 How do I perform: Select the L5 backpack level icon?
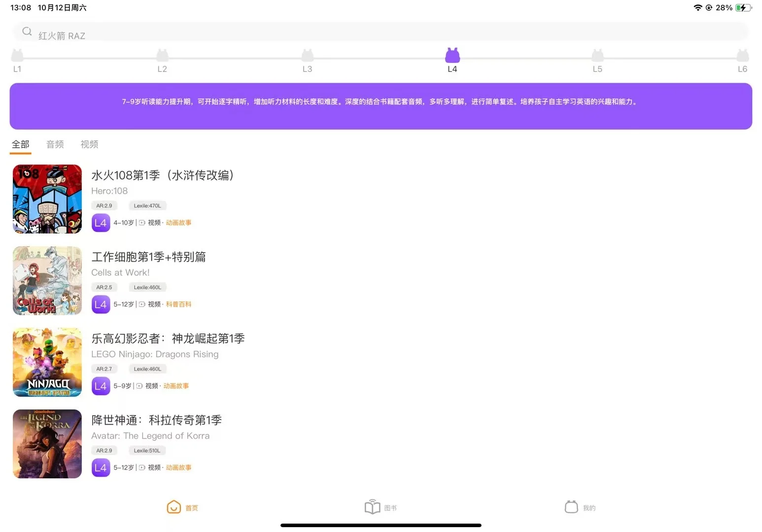pos(597,56)
